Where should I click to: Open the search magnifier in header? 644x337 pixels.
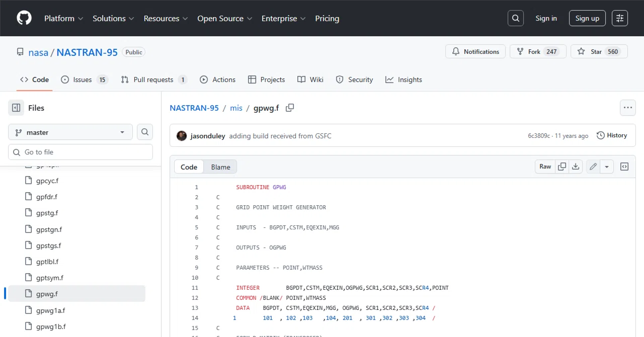516,18
